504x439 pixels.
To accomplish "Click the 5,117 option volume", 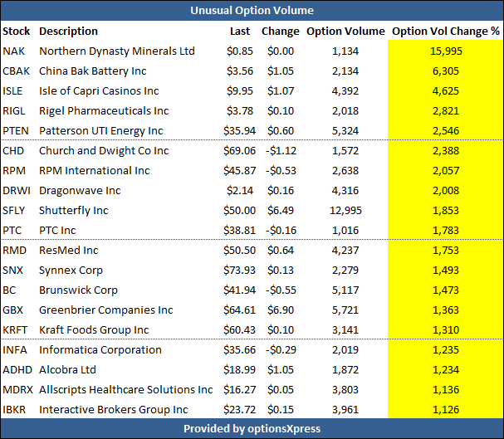I will pyautogui.click(x=345, y=290).
